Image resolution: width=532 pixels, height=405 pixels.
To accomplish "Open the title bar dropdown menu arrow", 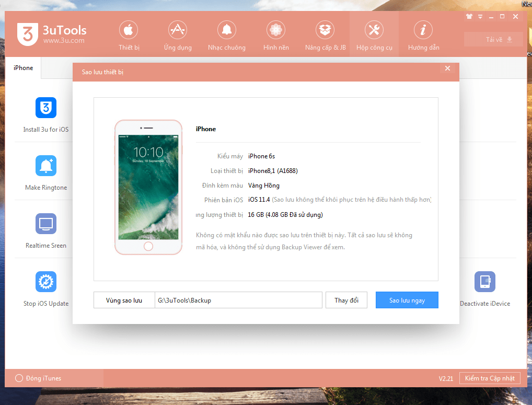I will point(480,16).
